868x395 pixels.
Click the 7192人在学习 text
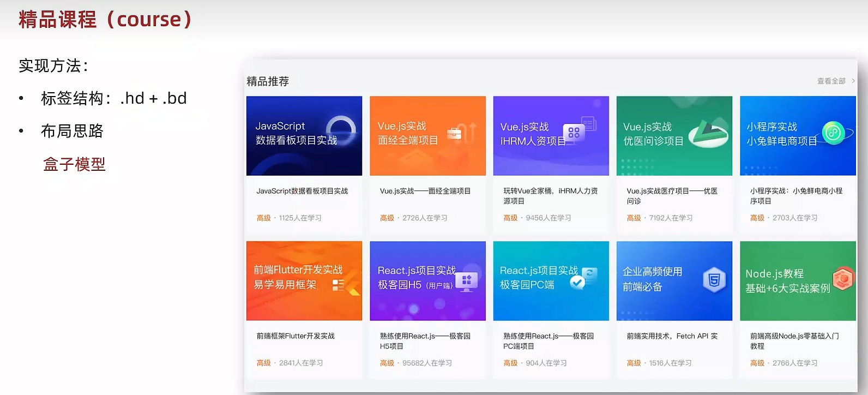[671, 218]
